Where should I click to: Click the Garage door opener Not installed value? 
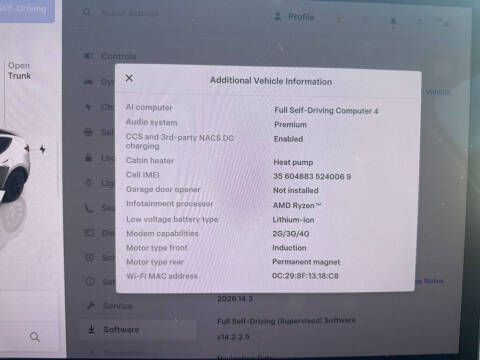coord(296,190)
